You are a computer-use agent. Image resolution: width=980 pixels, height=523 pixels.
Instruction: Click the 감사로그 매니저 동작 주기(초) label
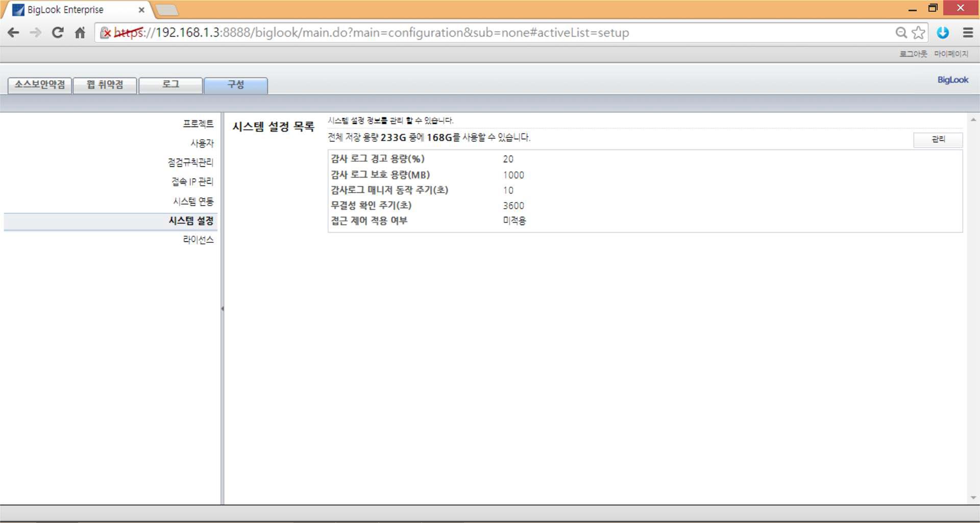pyautogui.click(x=389, y=190)
